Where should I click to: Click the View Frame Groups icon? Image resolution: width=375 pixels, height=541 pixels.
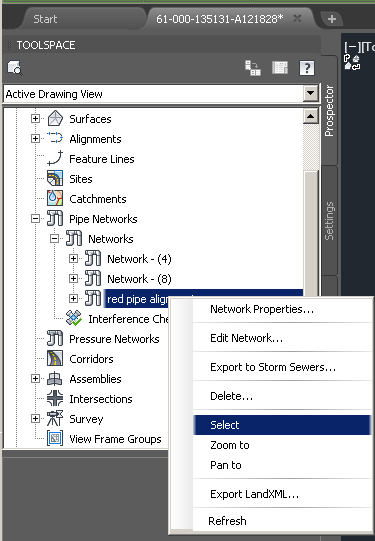pos(55,439)
